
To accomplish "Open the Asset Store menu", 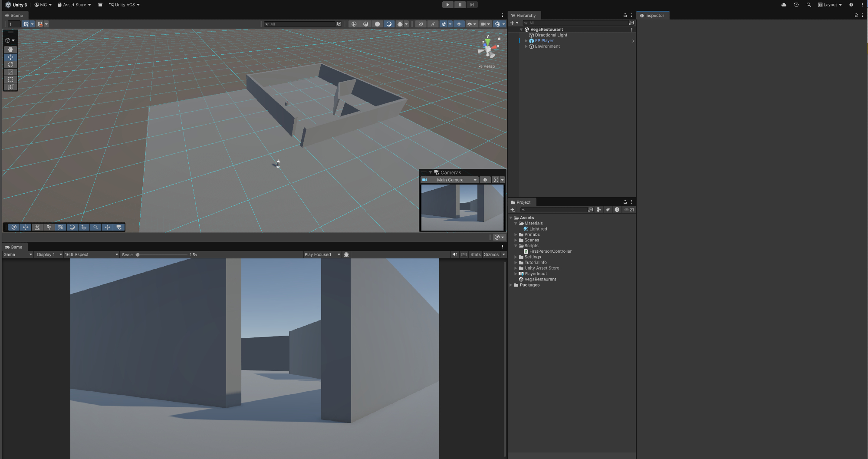I will click(x=74, y=5).
